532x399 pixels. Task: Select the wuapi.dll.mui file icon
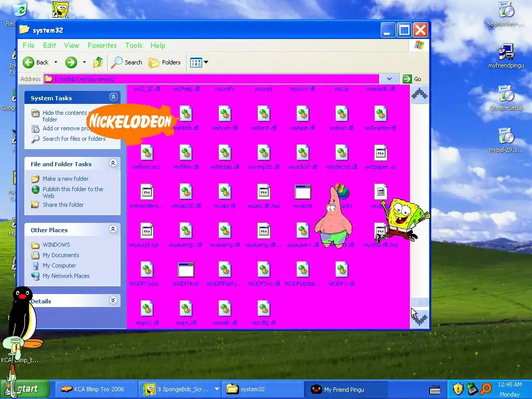coord(263,192)
